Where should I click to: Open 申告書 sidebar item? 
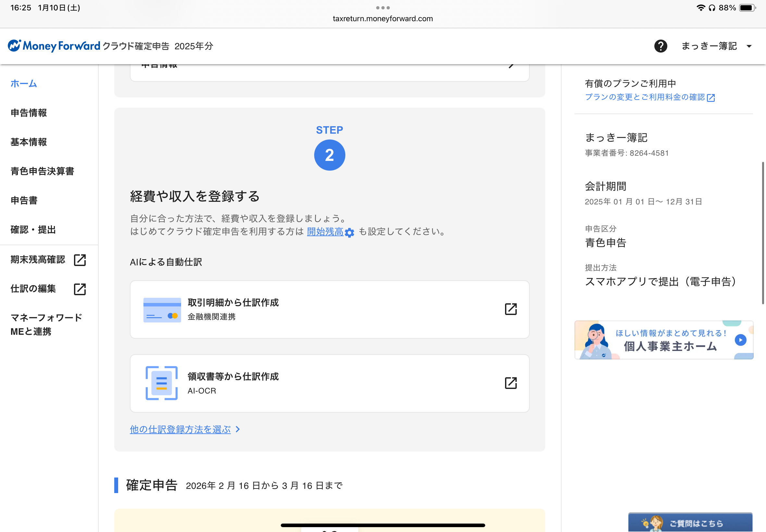coord(24,200)
